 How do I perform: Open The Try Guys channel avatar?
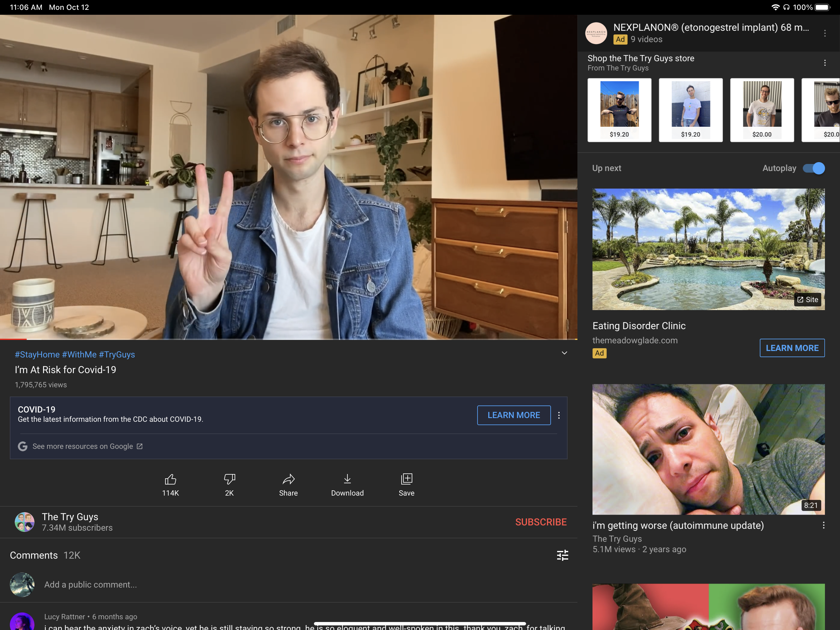pyautogui.click(x=25, y=522)
